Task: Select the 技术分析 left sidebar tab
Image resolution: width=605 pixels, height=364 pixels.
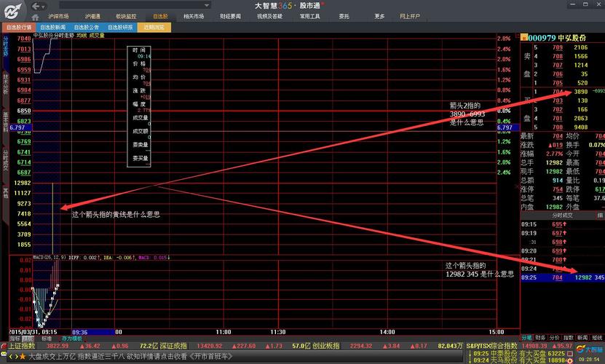Action: pos(5,84)
